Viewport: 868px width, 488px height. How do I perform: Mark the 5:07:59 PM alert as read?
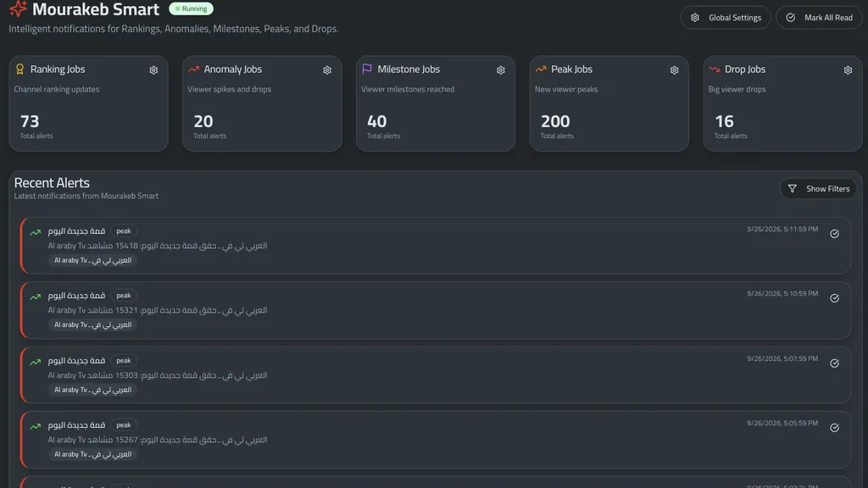point(834,363)
